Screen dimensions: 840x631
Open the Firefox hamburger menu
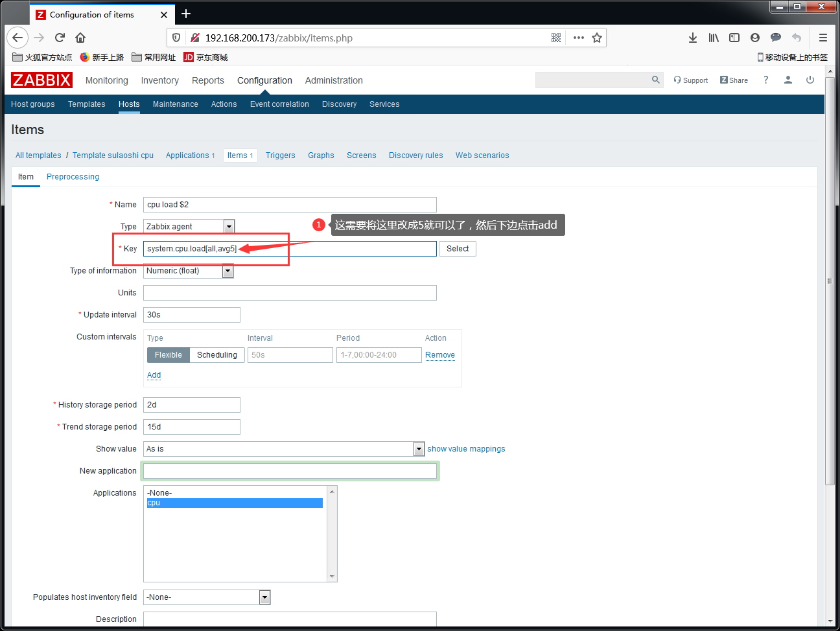coord(823,38)
